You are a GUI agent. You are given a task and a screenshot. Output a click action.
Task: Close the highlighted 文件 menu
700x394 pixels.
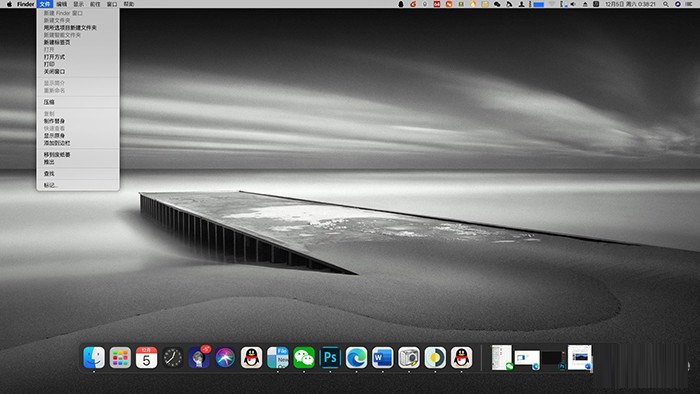[45, 4]
